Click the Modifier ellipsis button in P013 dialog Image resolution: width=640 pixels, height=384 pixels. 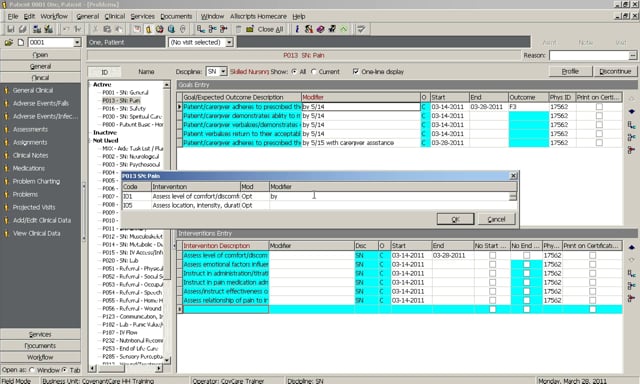[513, 196]
